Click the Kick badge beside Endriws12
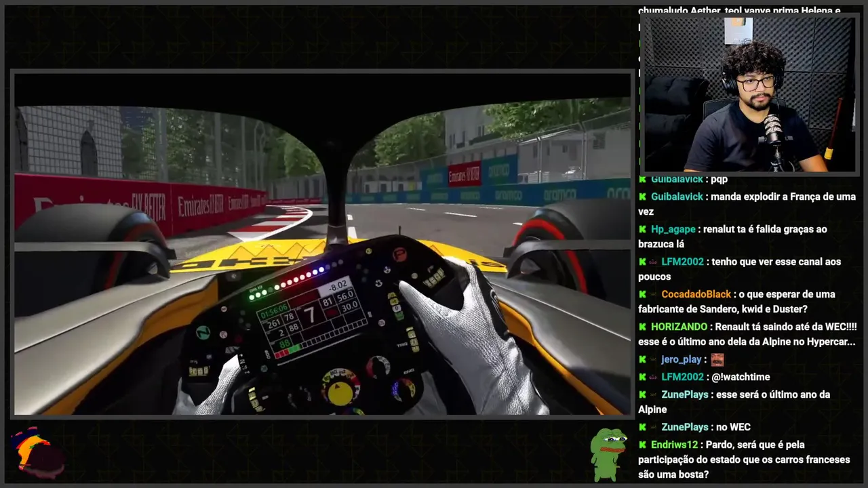 pyautogui.click(x=642, y=445)
